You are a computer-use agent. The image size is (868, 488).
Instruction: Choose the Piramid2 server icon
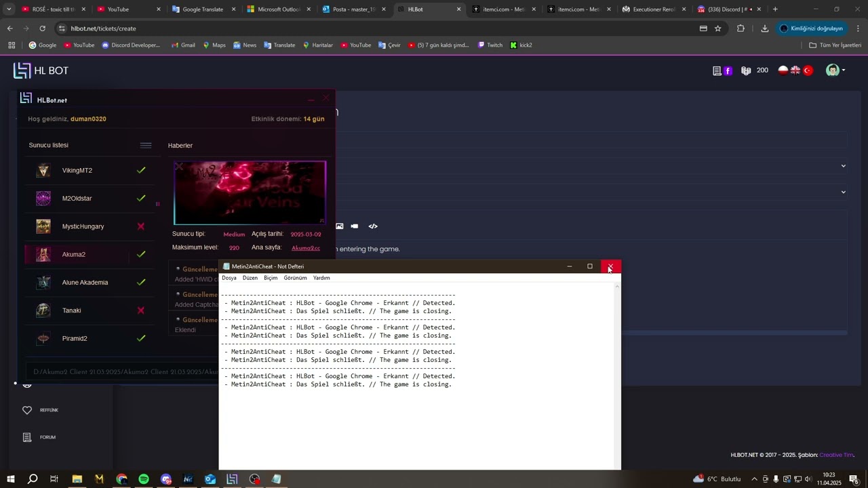tap(43, 338)
